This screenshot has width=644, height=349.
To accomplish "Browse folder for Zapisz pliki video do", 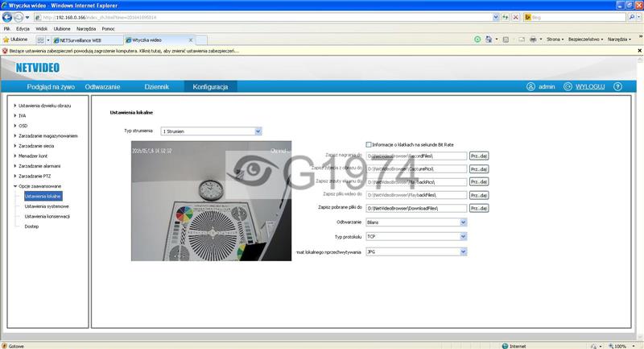I will tap(479, 195).
